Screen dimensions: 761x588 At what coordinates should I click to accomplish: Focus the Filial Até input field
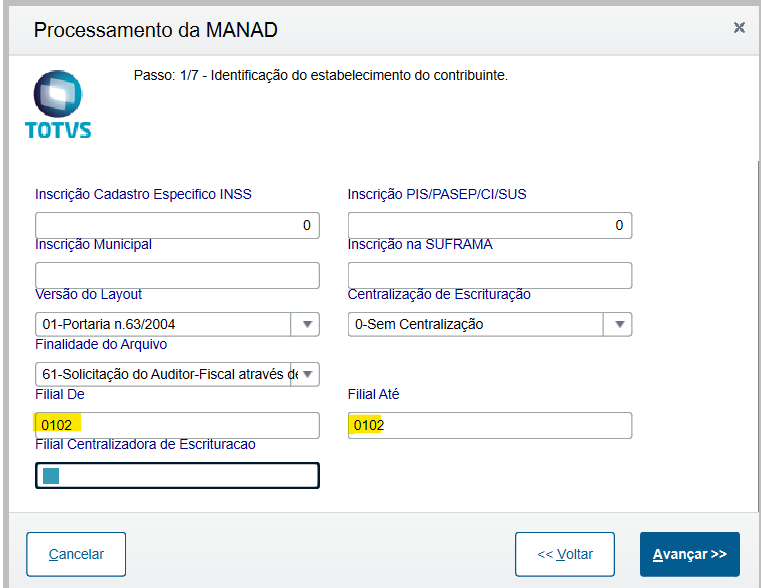click(489, 425)
